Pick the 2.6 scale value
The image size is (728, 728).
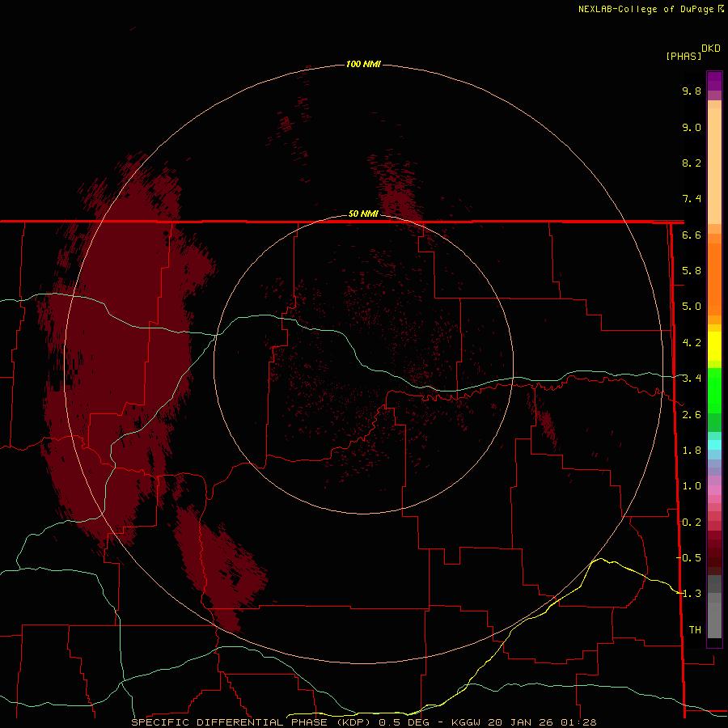(x=692, y=415)
